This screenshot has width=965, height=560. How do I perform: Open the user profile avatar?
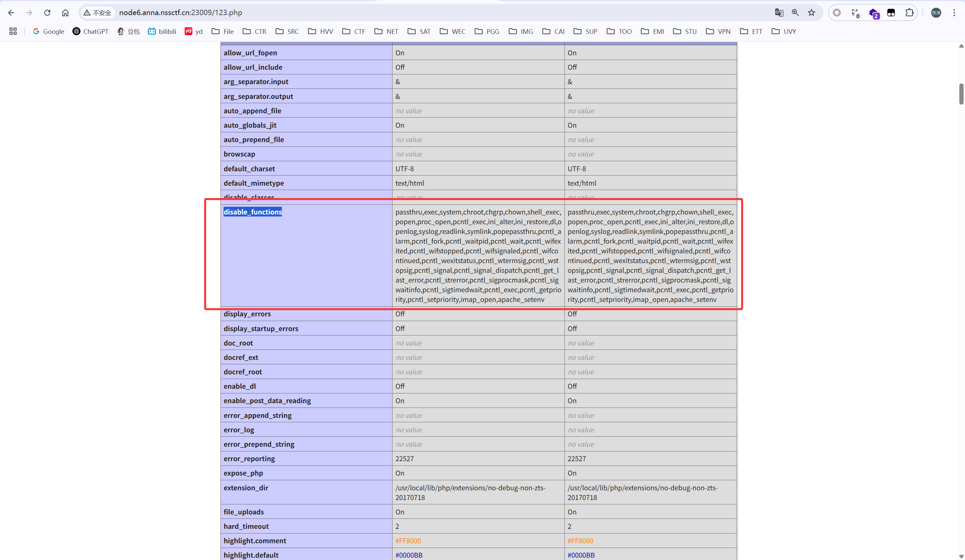936,13
